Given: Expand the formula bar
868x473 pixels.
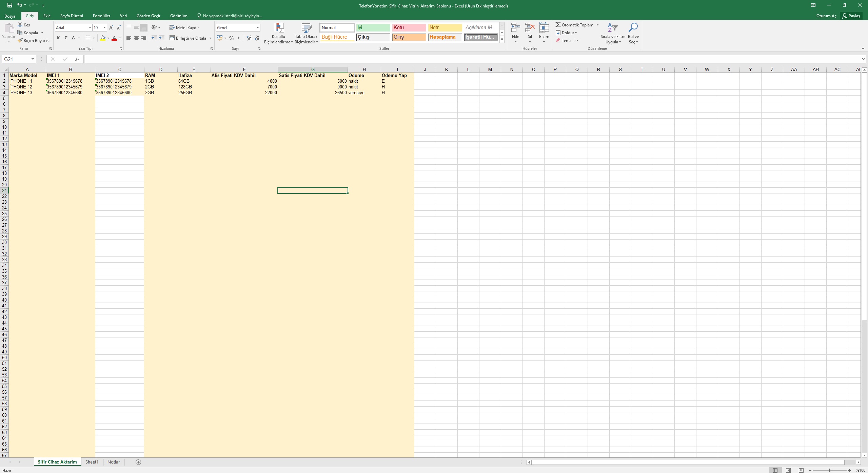Looking at the screenshot, I should point(863,59).
